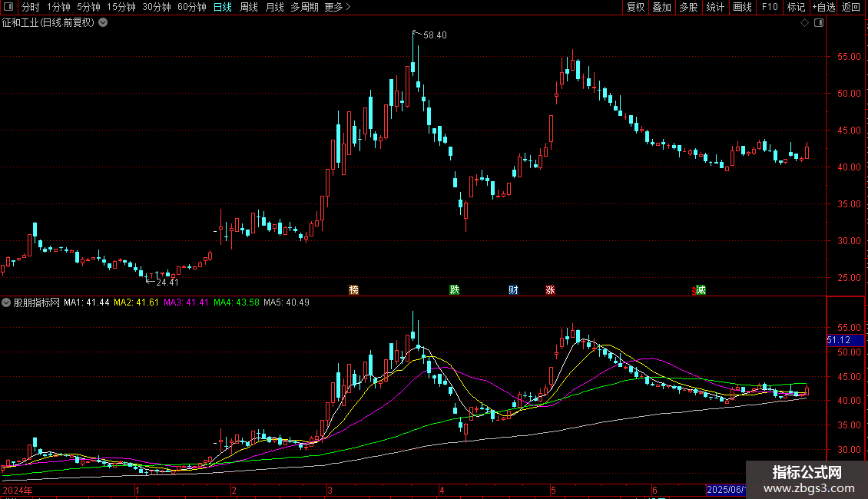Open the 多周期 multi-period view

point(304,7)
